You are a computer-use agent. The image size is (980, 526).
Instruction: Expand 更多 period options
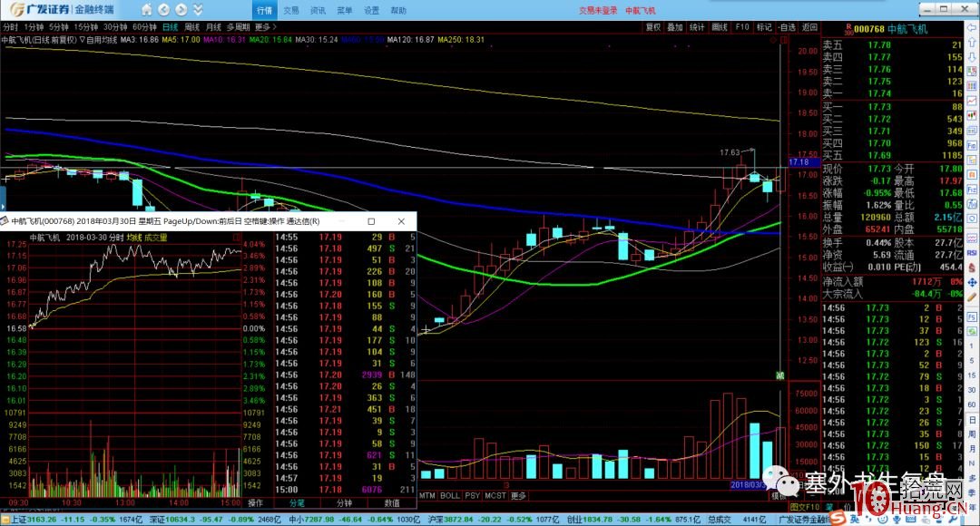pyautogui.click(x=266, y=27)
